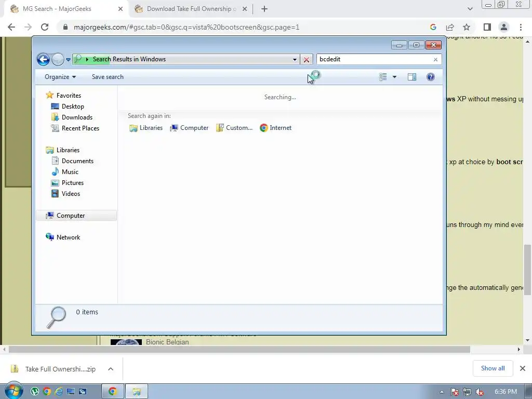532x399 pixels.
Task: Click the Google icon in the address bar
Action: (433, 27)
